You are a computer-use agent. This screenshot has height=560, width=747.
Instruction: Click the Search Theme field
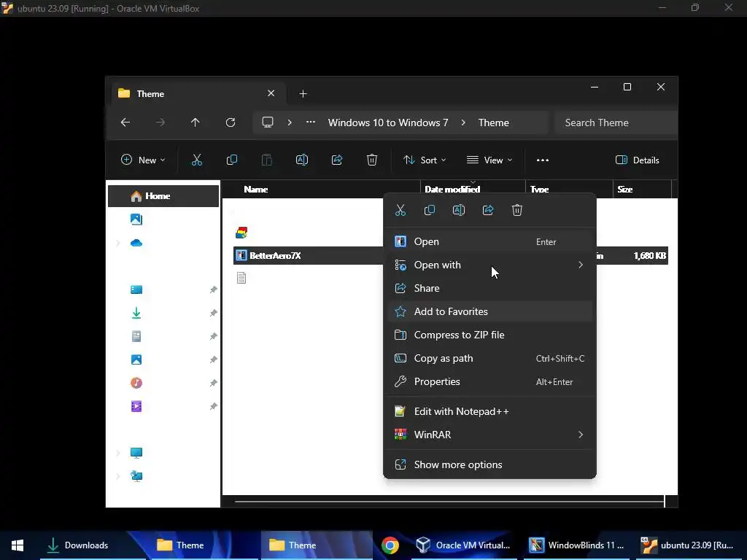point(616,122)
